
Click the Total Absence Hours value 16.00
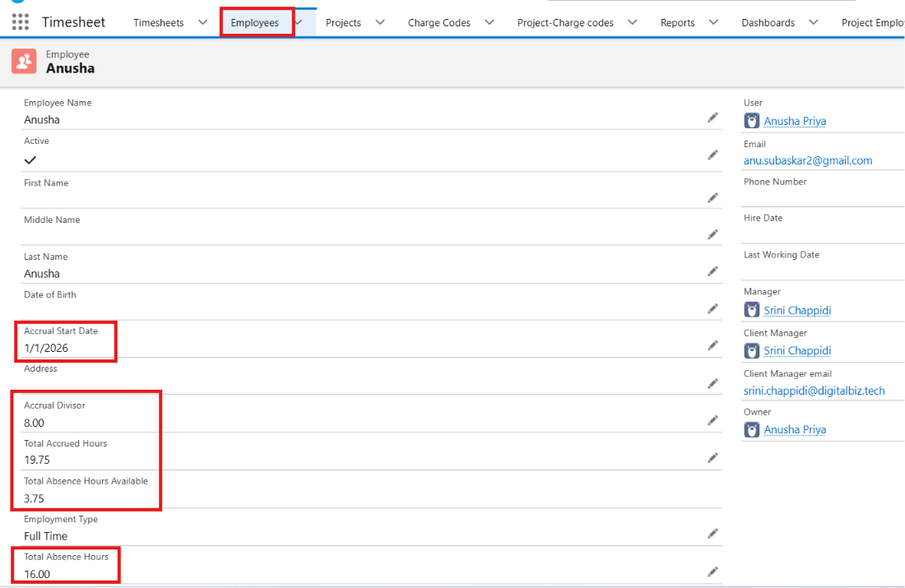37,573
